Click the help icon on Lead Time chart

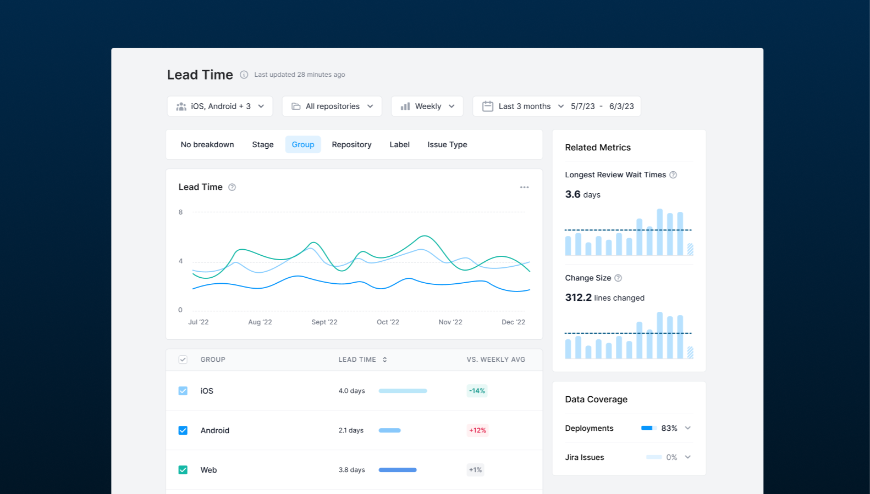[x=232, y=187]
